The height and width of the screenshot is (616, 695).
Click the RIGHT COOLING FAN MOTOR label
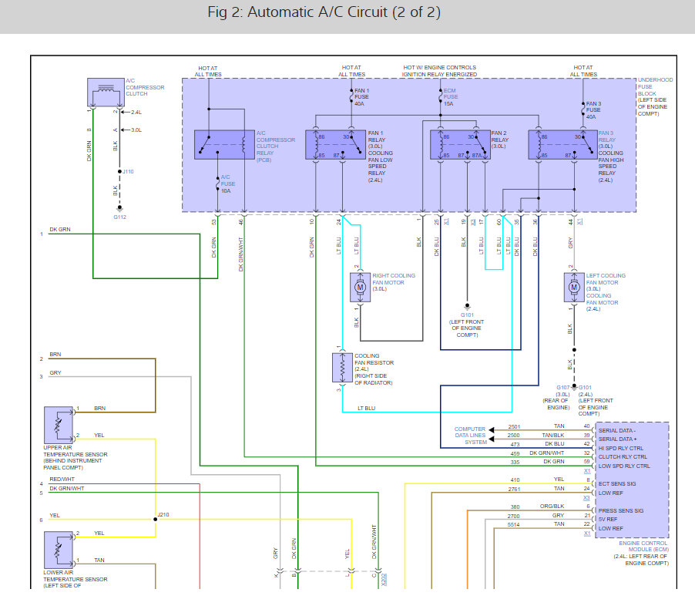tap(394, 279)
